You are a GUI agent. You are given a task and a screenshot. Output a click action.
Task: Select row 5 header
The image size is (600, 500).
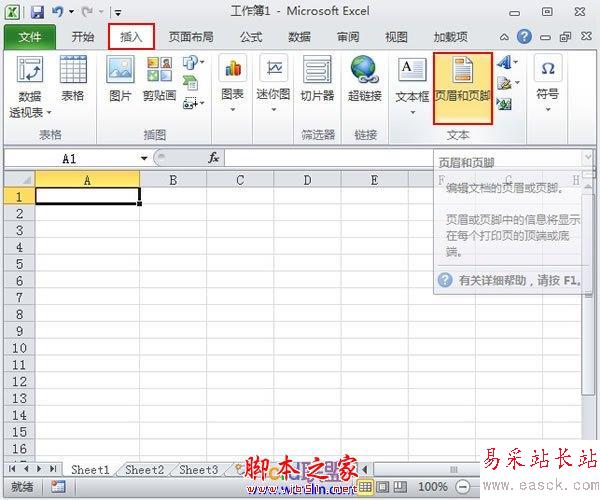(x=19, y=264)
